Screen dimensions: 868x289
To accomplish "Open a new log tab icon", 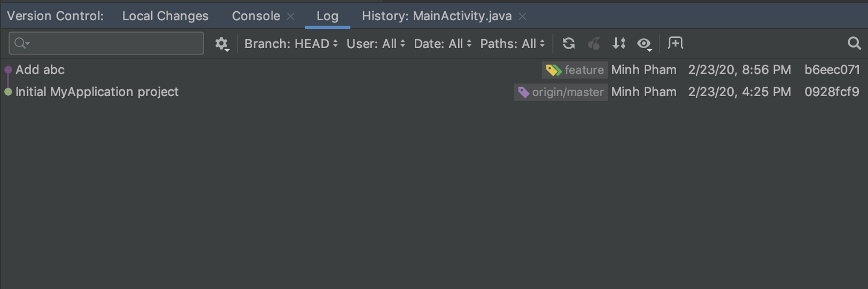I will [x=676, y=43].
